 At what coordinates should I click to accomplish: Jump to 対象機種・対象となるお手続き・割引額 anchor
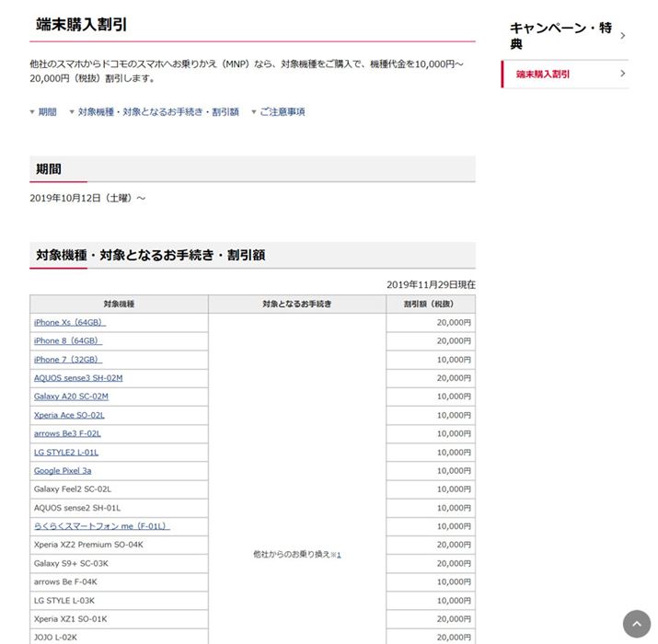[157, 112]
